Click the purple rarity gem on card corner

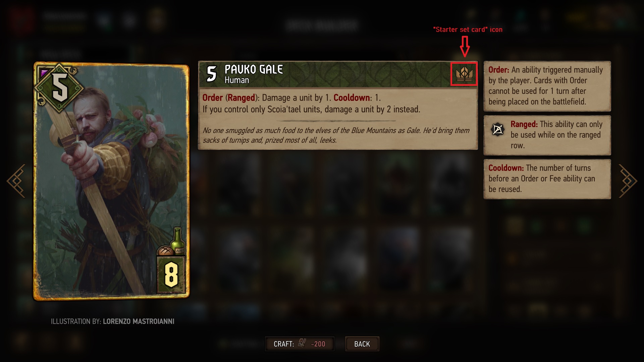[44, 72]
